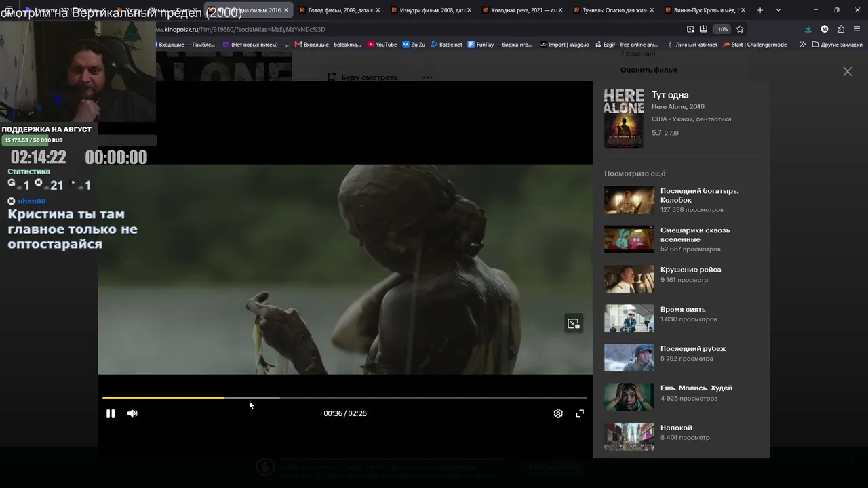
Task: Open the list all tabs dropdown
Action: (778, 10)
